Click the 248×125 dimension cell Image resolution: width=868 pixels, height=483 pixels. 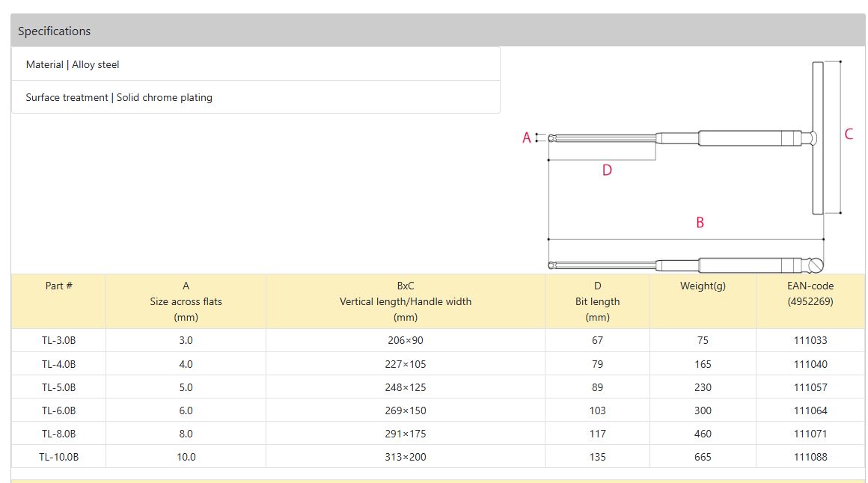tap(406, 387)
